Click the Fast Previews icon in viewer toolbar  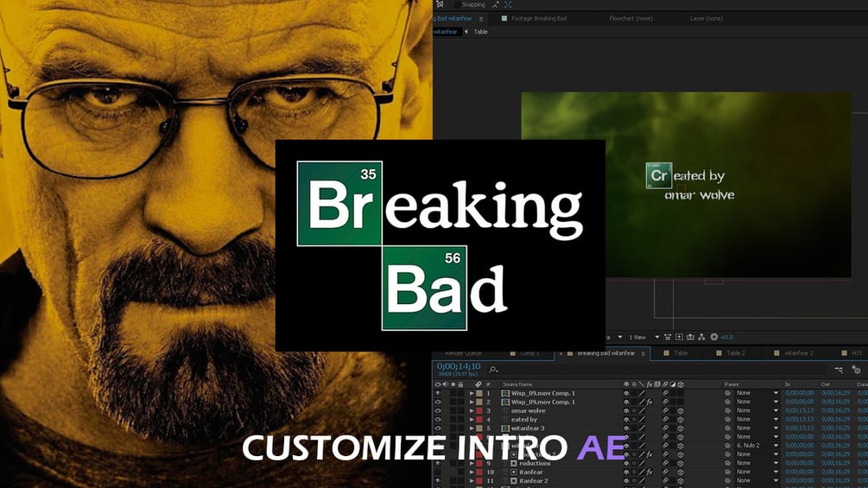point(679,337)
